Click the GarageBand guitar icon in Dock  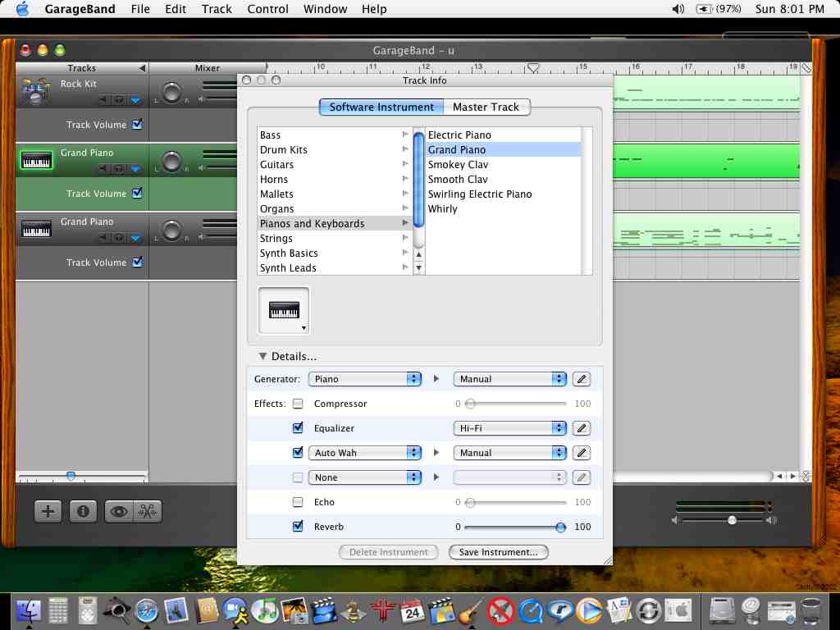[x=470, y=611]
